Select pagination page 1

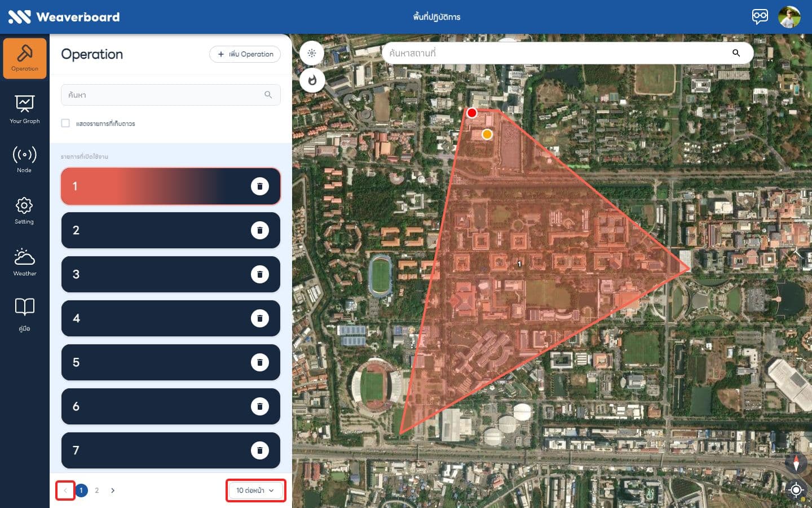tap(81, 491)
